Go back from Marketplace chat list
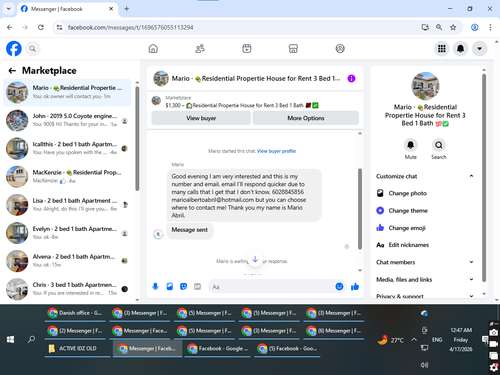The width and height of the screenshot is (500, 375). [12, 71]
